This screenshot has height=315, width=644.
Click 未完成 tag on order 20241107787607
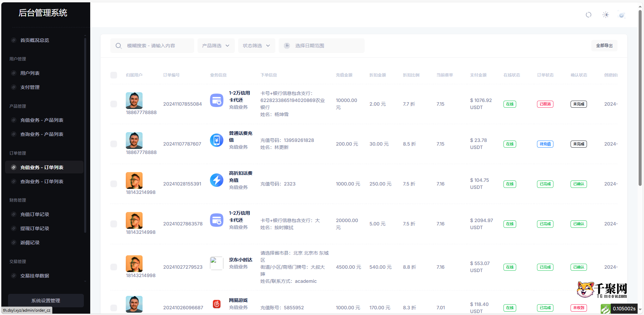(x=579, y=144)
